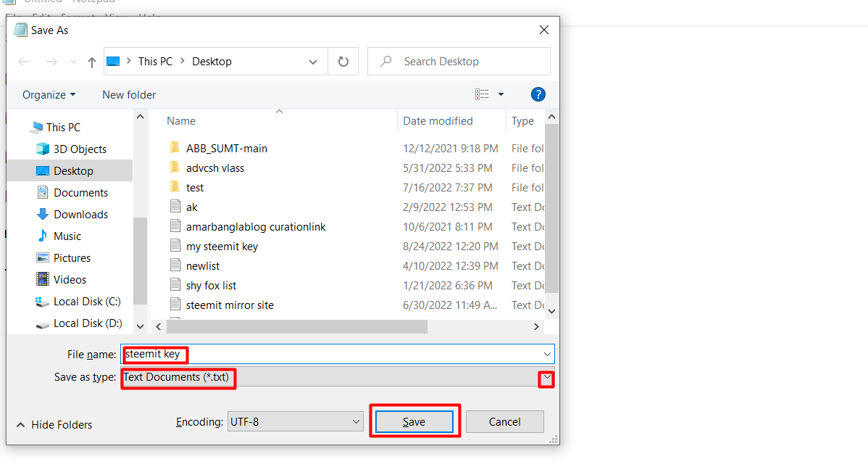Screen dimensions: 868x467
Task: Open the Save as type dropdown
Action: point(546,378)
